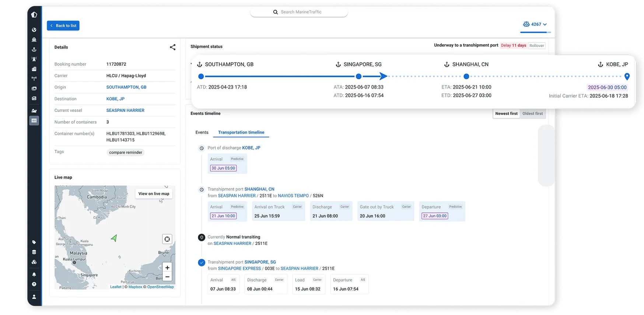Click the Southampton node on progress line
Screen dimensions: 644x315
coord(201,76)
